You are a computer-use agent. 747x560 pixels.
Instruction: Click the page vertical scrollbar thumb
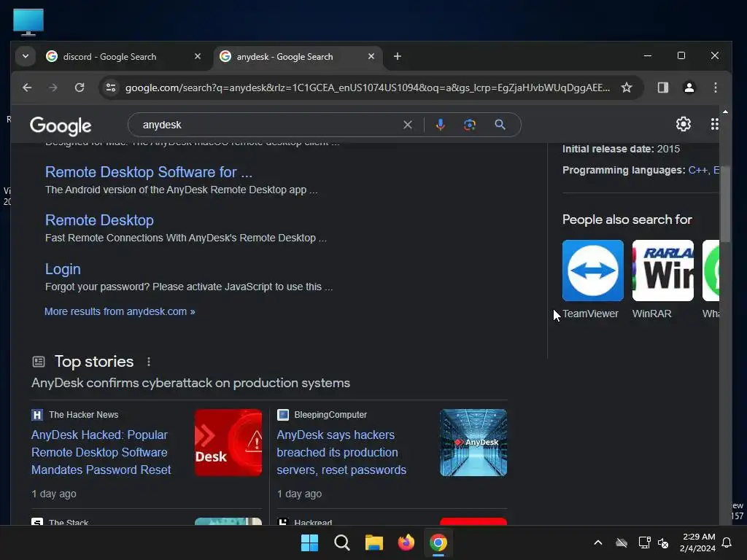[x=725, y=205]
